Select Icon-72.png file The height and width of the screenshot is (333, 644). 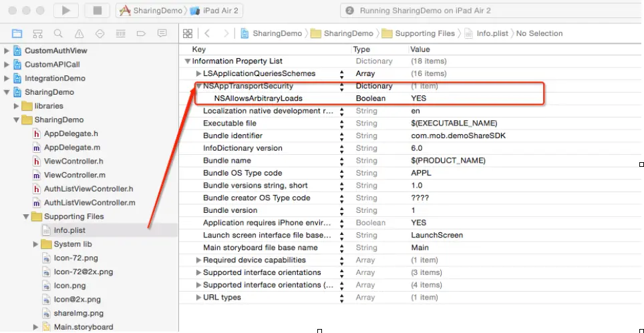coord(75,258)
